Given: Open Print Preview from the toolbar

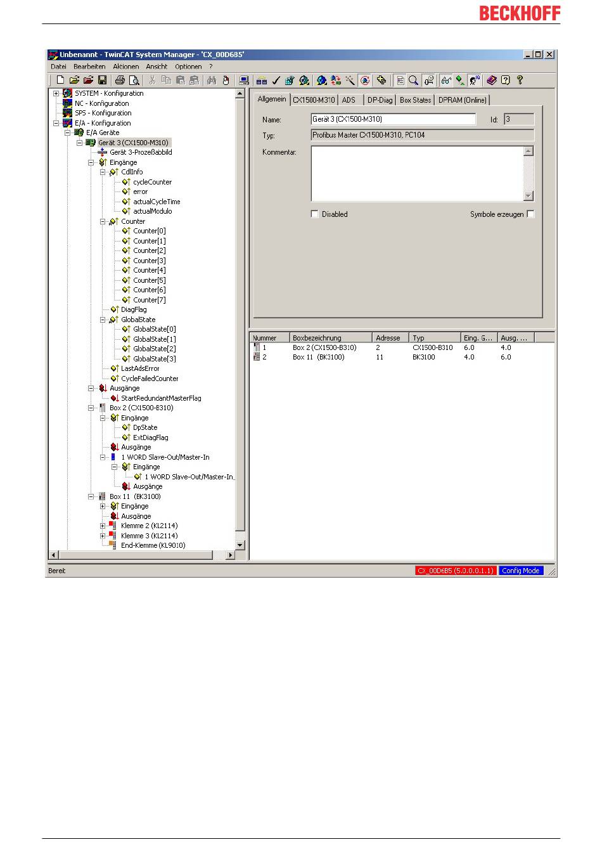Looking at the screenshot, I should [134, 80].
